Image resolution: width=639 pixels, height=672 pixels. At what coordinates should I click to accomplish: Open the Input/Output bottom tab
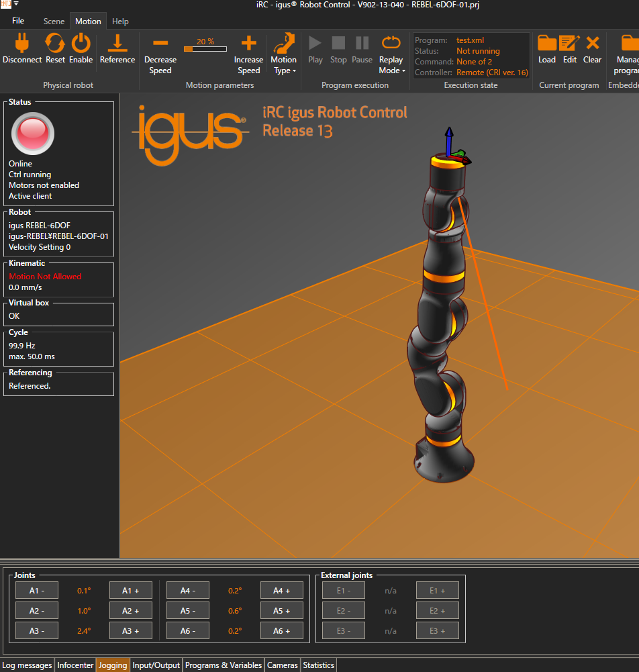156,665
